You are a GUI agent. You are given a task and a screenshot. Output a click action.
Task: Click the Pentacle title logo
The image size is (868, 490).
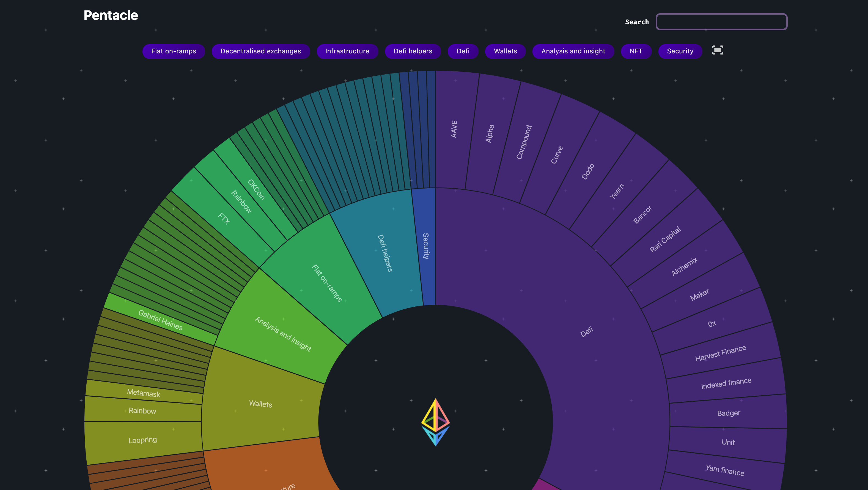111,15
